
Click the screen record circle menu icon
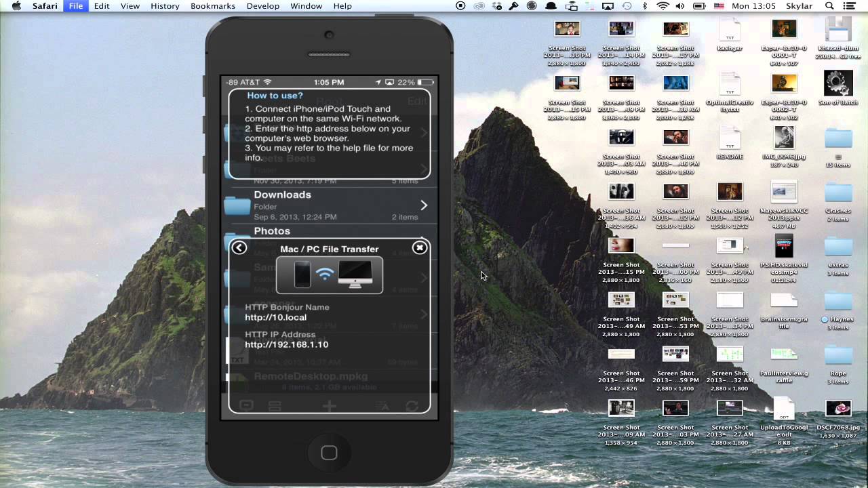pyautogui.click(x=461, y=6)
